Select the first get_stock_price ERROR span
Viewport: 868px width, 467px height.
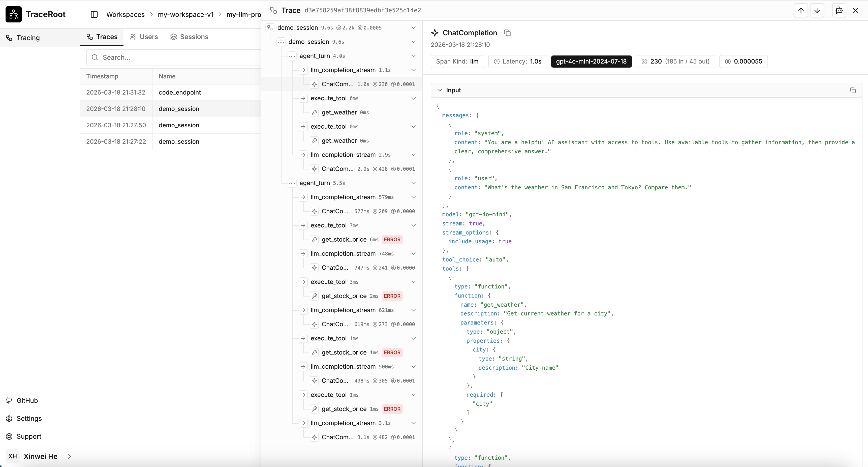(344, 239)
